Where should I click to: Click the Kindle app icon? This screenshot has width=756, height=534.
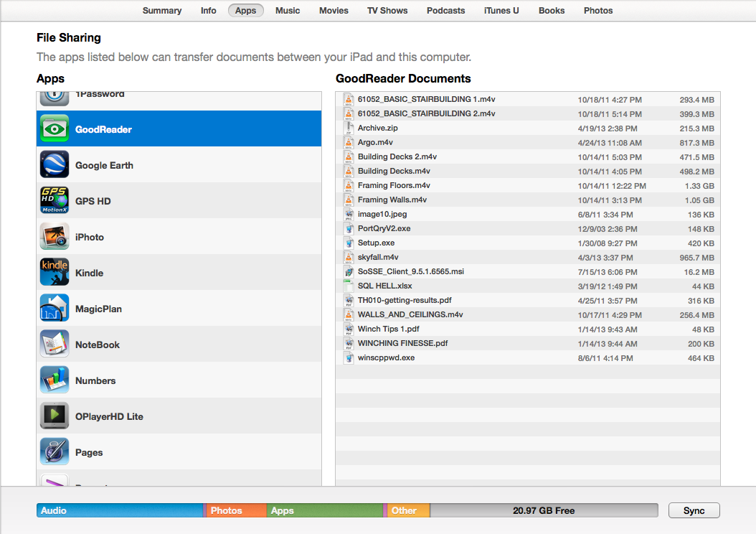point(55,272)
